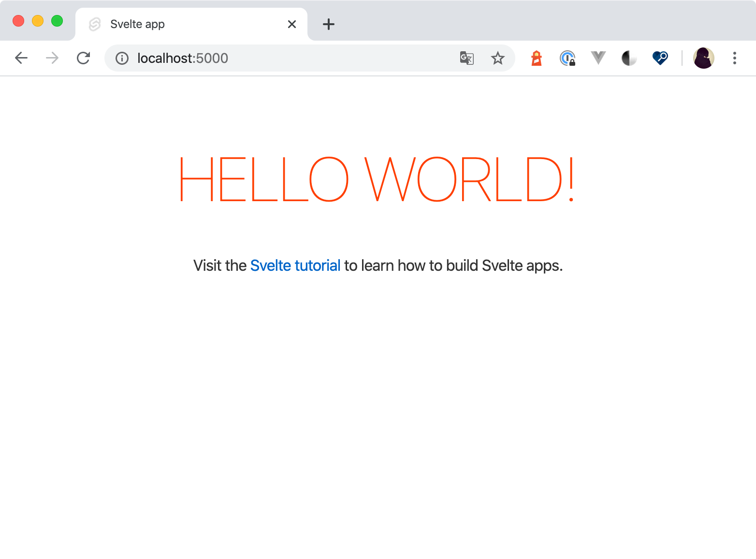Click the HELLO WORLD! heading
The image size is (756, 559).
(378, 179)
